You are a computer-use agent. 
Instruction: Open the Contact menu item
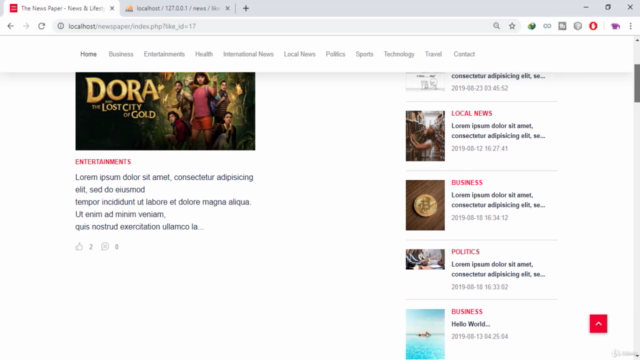(464, 54)
